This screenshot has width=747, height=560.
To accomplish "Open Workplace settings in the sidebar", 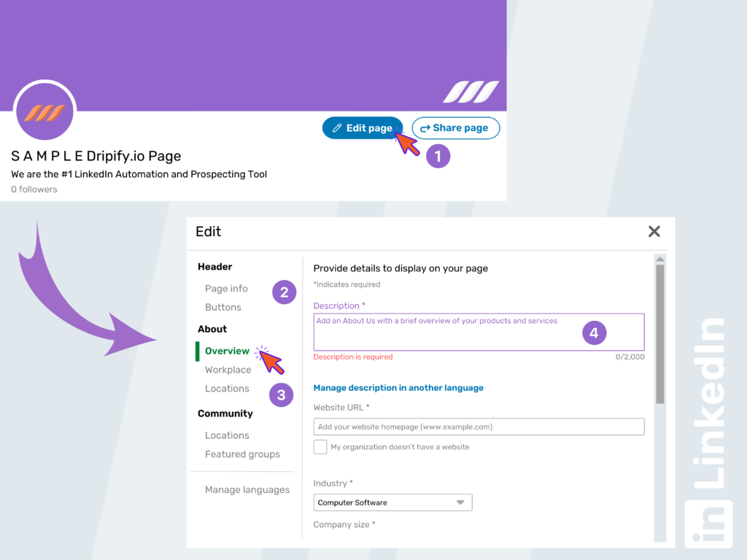I will tap(228, 370).
